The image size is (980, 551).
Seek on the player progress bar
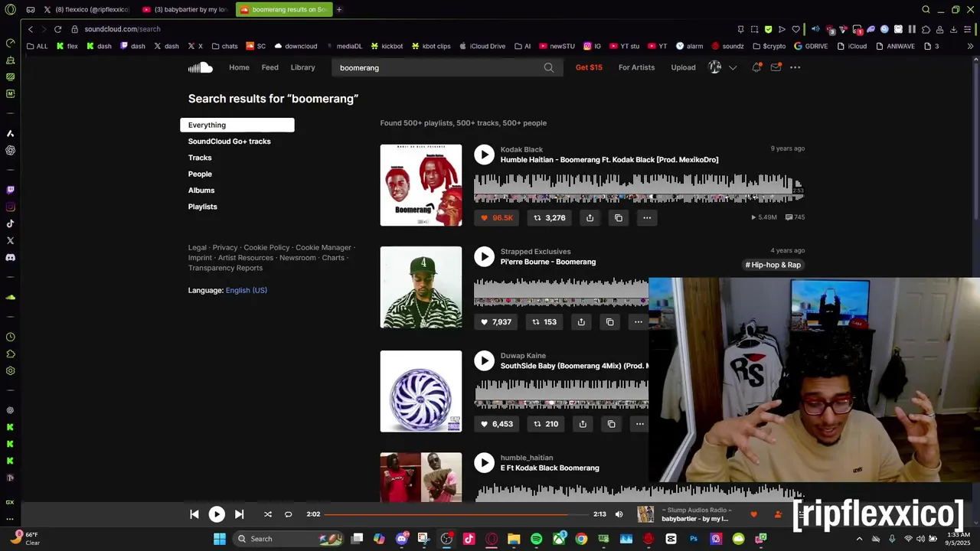pyautogui.click(x=456, y=514)
